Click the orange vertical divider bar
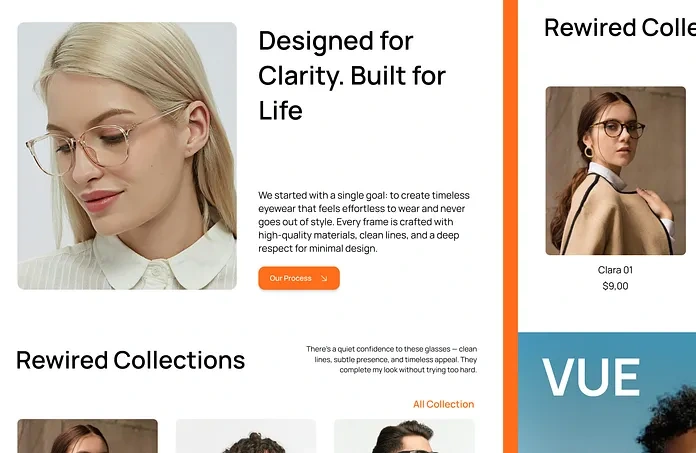 click(510, 226)
